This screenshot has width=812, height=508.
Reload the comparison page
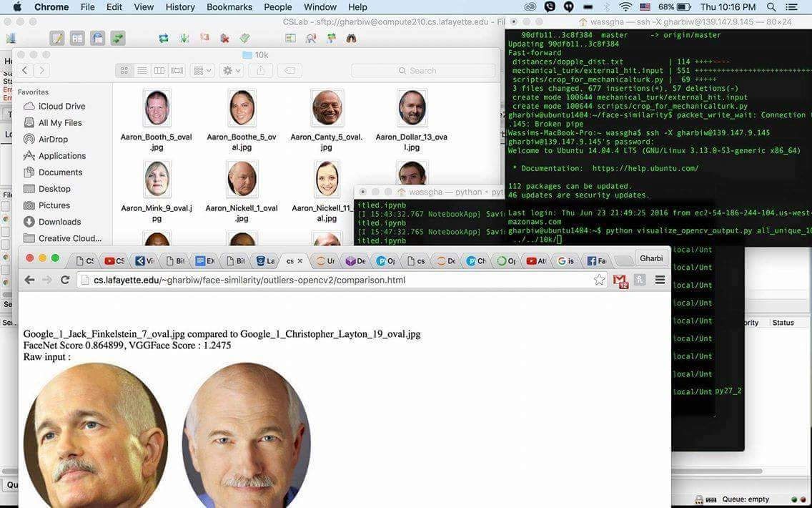coord(65,280)
